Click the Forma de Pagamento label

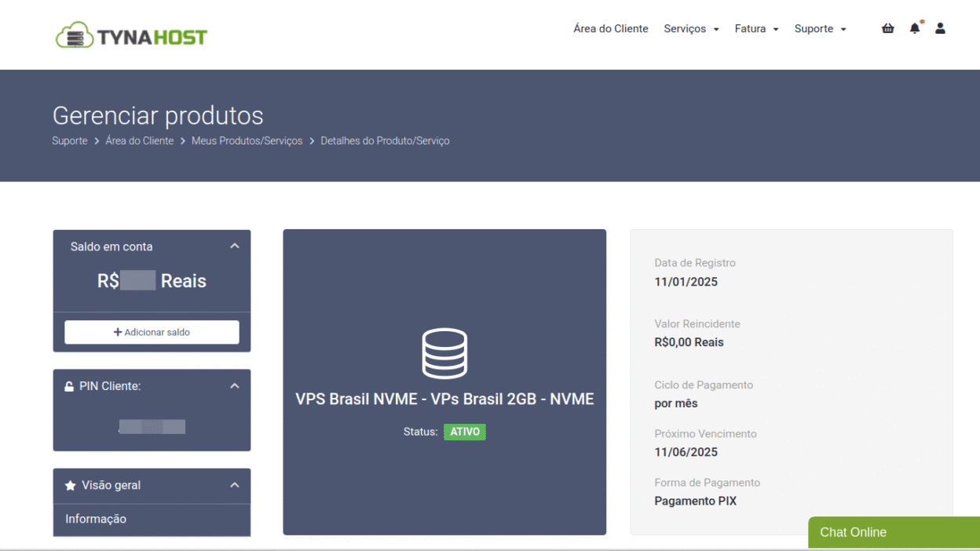point(707,483)
